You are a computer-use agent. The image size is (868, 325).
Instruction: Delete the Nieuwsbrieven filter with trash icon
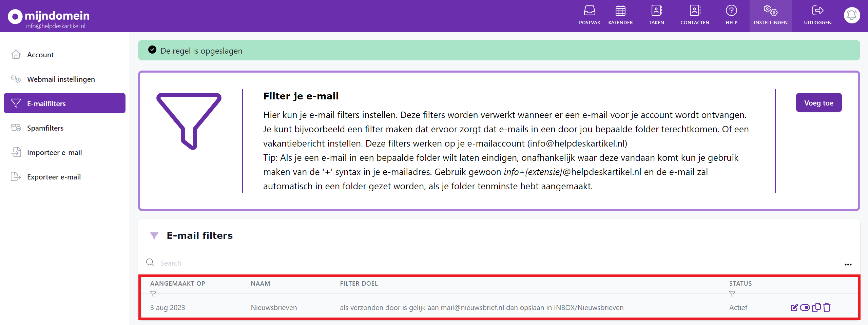pos(827,308)
